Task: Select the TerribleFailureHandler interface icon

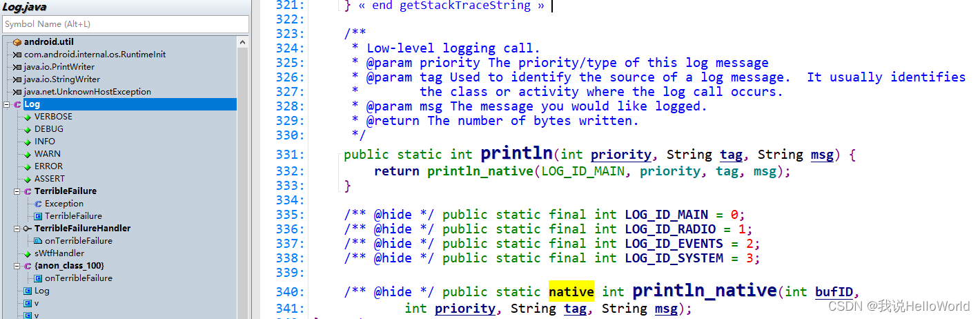Action: point(28,229)
